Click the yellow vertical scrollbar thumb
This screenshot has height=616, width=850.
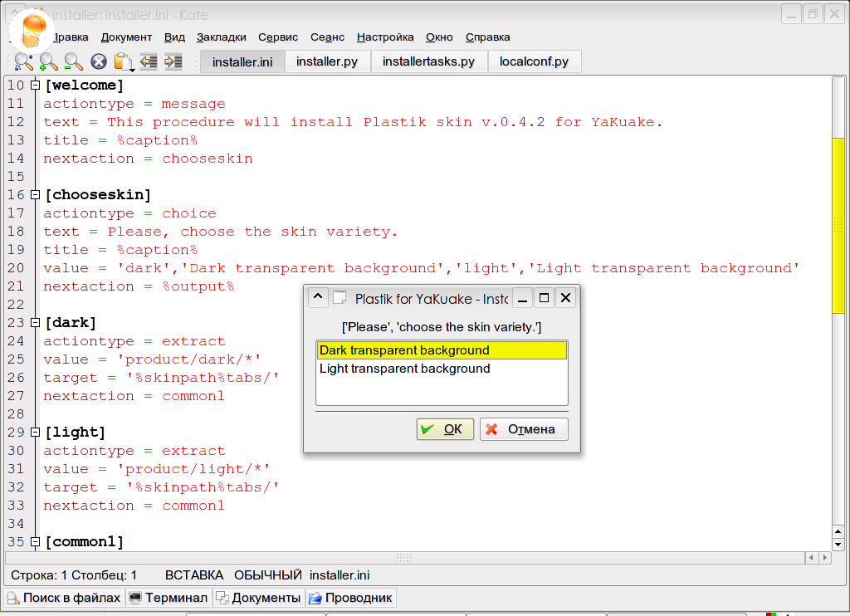(x=838, y=226)
